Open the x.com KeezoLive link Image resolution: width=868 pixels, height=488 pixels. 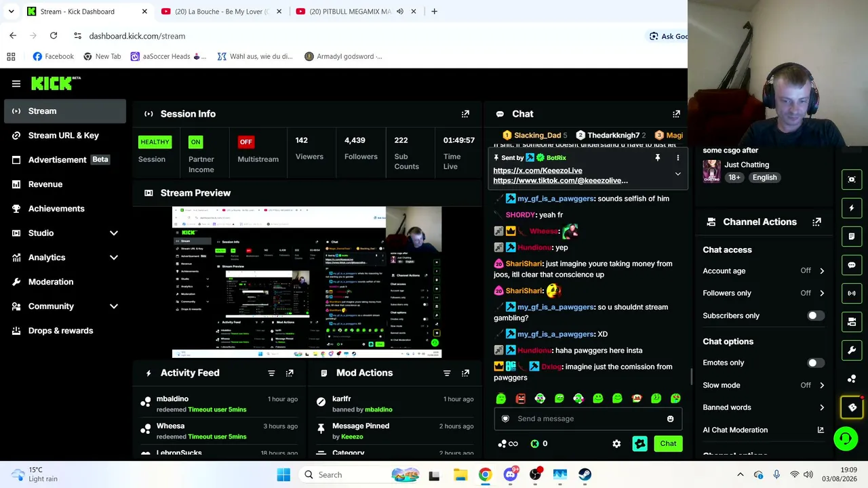point(538,171)
